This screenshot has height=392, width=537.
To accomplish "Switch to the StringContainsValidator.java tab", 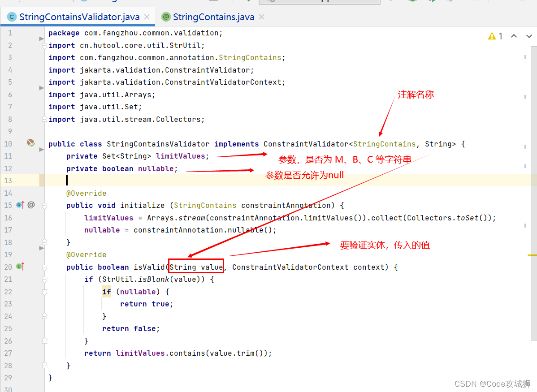I will pyautogui.click(x=79, y=17).
